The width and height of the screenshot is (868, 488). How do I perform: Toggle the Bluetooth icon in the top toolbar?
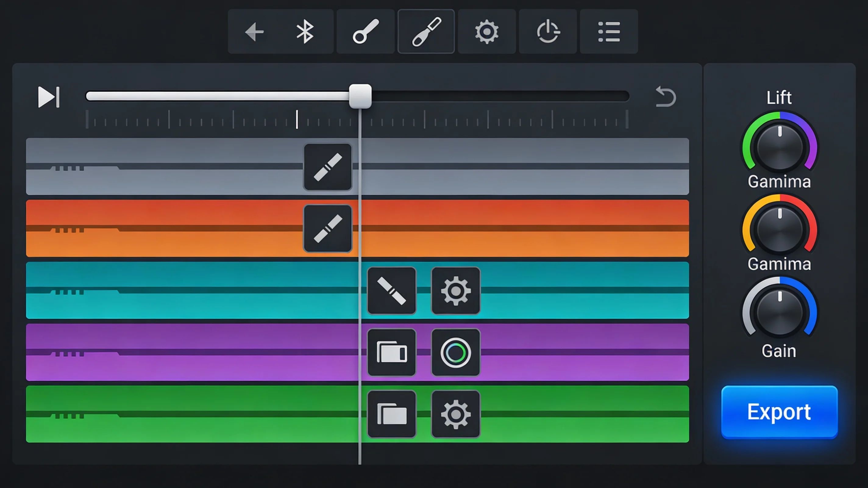[304, 32]
